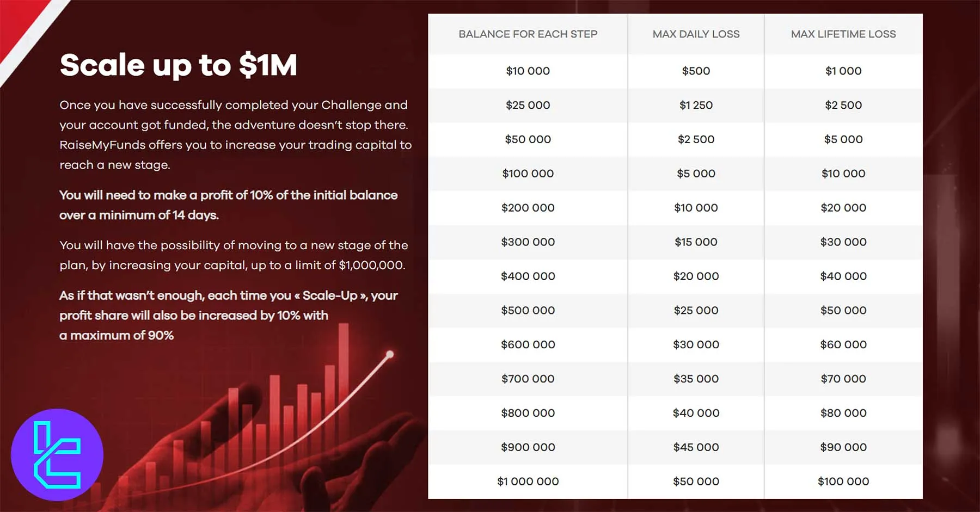The image size is (980, 512).
Task: Select the $900 000 balance row cell
Action: pyautogui.click(x=528, y=447)
